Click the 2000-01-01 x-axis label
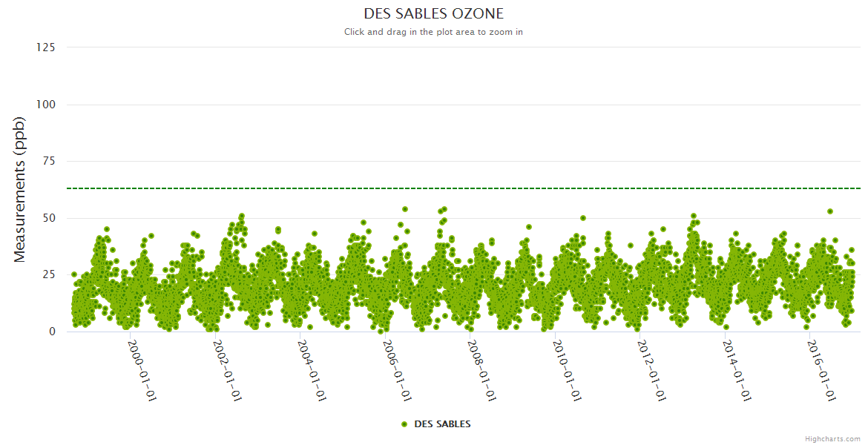 pos(142,370)
